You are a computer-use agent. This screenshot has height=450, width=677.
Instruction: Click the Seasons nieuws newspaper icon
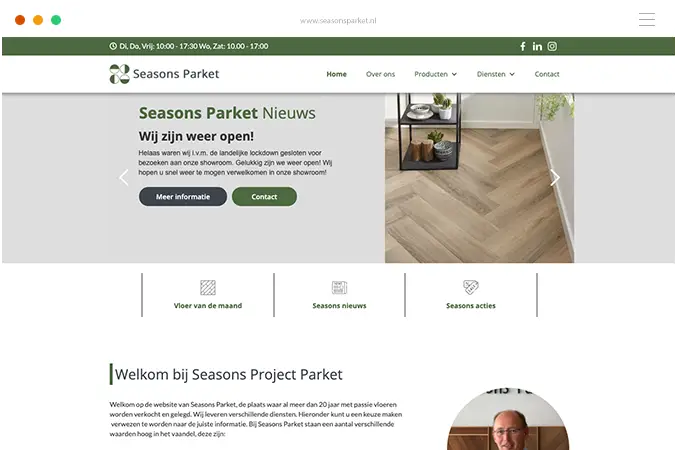pos(339,287)
